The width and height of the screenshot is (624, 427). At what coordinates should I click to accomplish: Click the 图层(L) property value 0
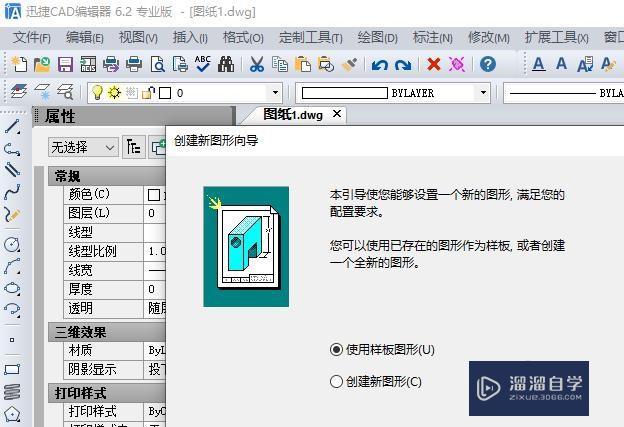click(154, 213)
